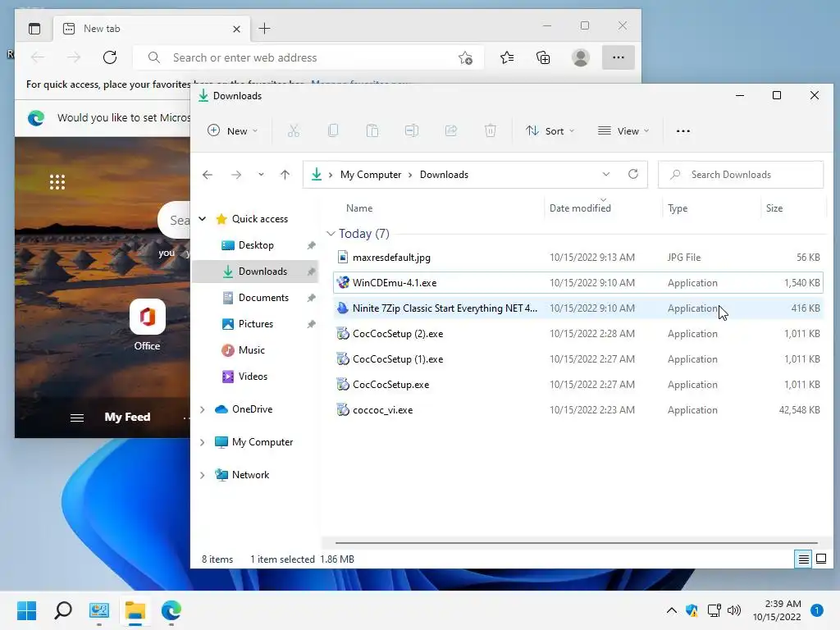Sort by the Name column header

(359, 208)
